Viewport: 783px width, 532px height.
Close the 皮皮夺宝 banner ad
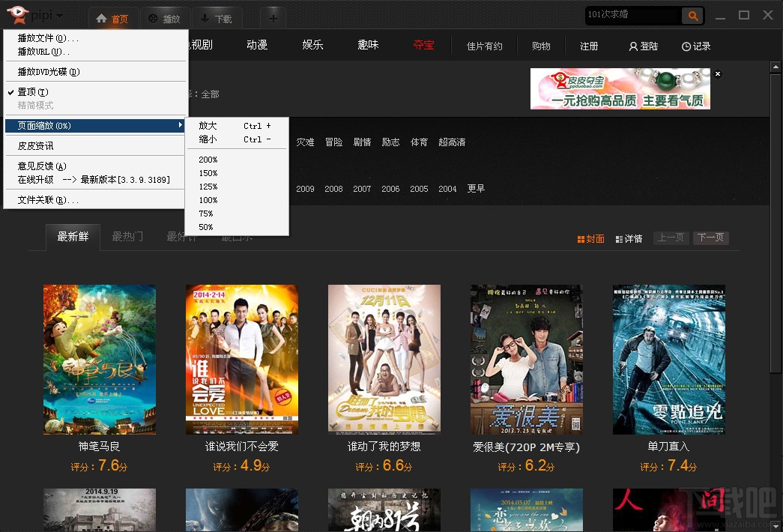[x=718, y=74]
